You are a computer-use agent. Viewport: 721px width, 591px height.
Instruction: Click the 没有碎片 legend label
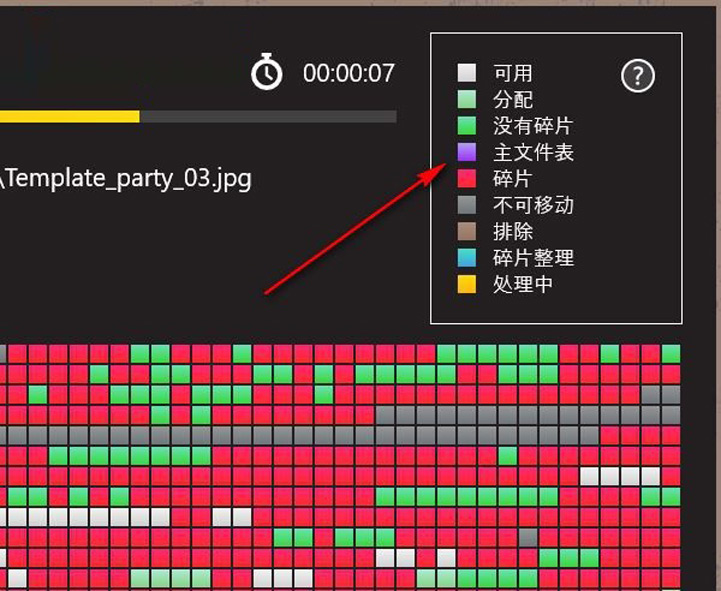click(x=533, y=126)
